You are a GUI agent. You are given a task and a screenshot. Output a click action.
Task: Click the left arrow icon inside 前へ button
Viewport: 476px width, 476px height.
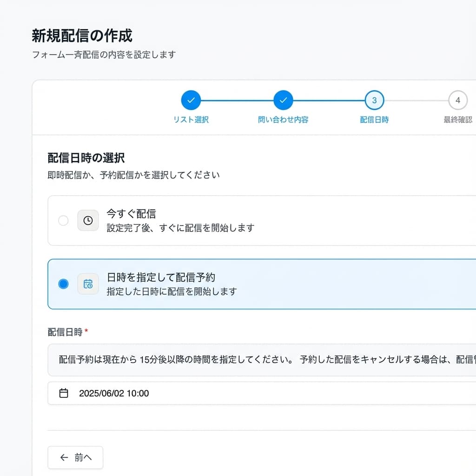[64, 457]
